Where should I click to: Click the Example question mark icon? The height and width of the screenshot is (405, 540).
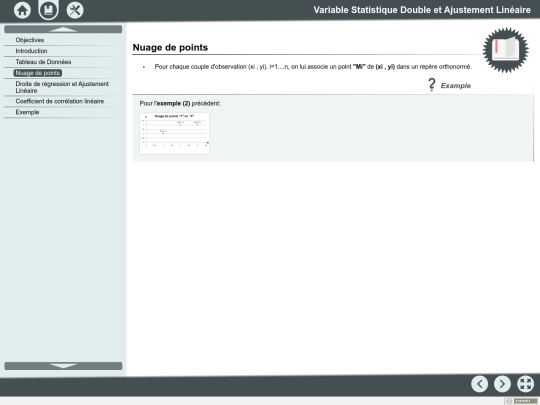coord(432,85)
